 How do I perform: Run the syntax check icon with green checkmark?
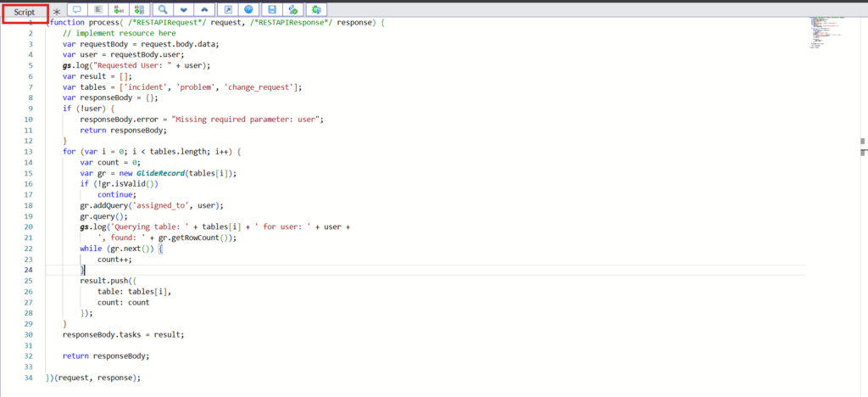(293, 10)
